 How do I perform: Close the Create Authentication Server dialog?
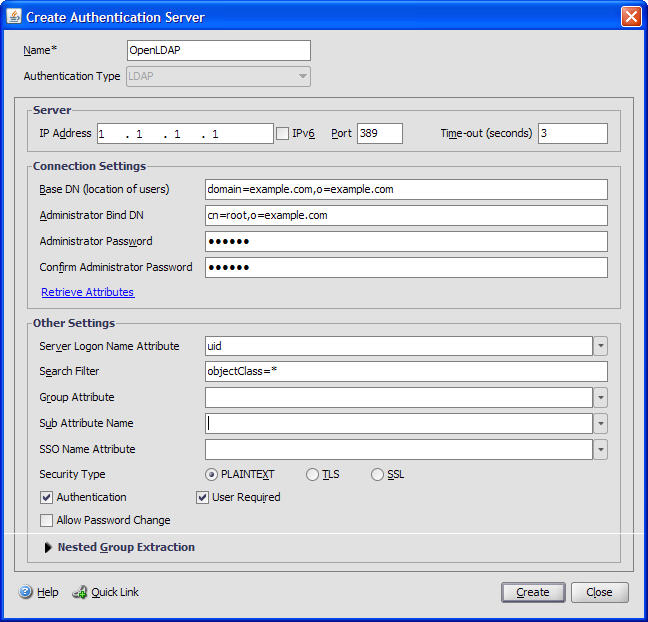[x=630, y=17]
